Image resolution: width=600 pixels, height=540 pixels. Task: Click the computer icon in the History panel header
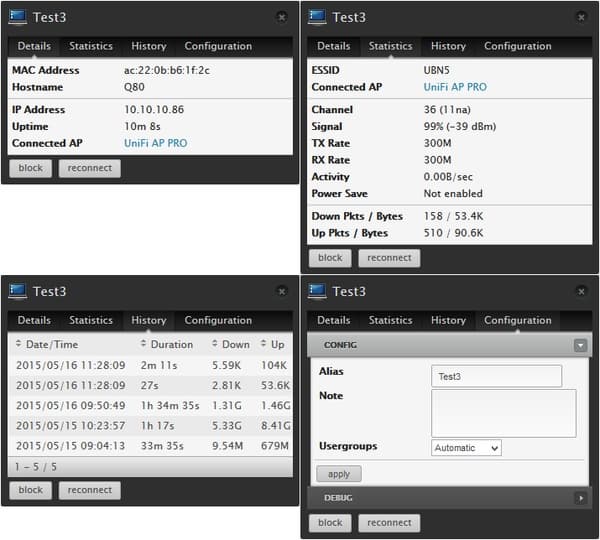click(18, 291)
